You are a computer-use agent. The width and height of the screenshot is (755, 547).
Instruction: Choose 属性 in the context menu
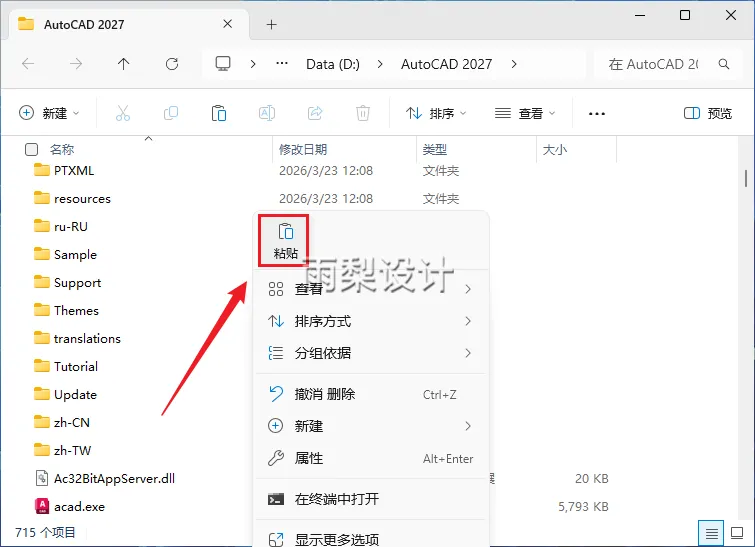click(x=371, y=458)
